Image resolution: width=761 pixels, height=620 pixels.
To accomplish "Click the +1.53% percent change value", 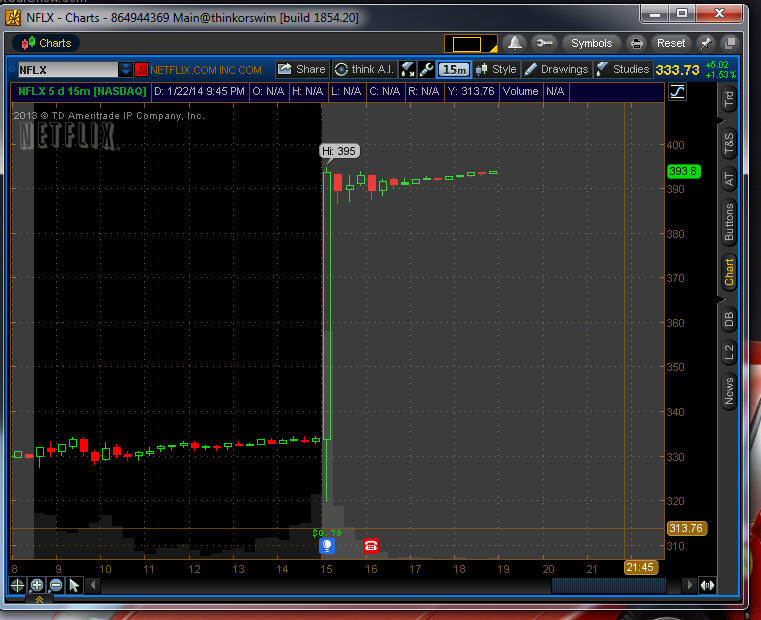I will [x=720, y=75].
